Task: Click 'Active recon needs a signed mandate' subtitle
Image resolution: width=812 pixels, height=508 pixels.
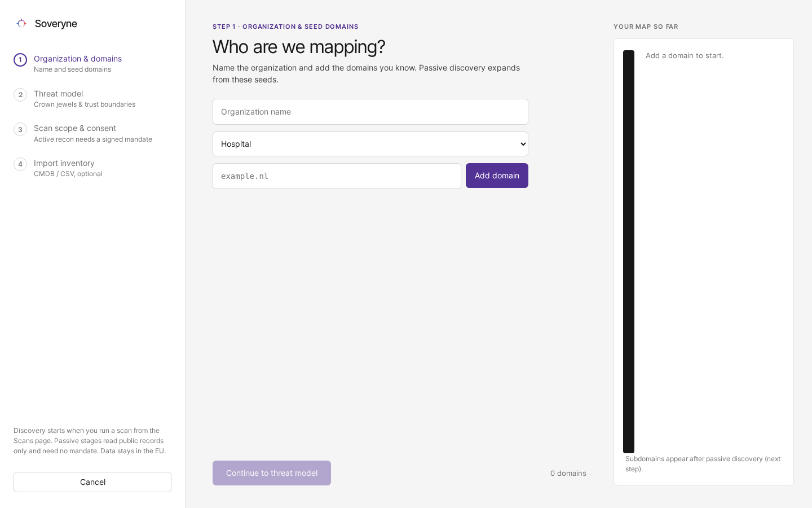Action: point(93,139)
